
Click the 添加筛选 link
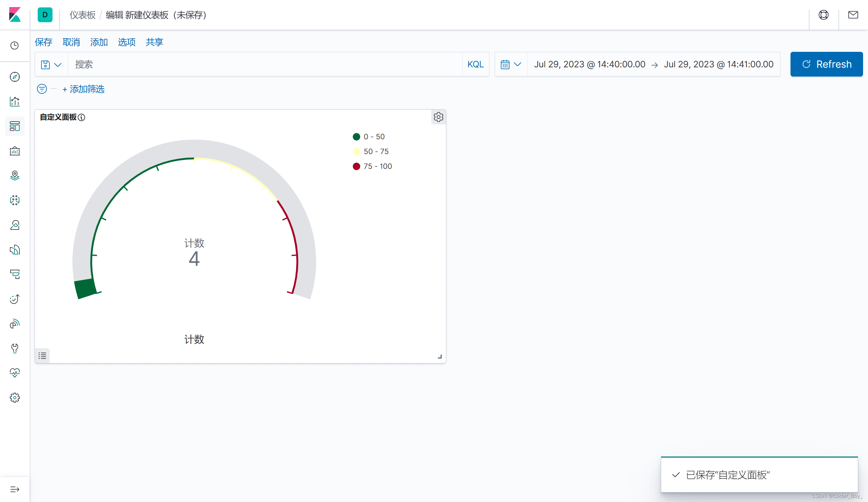(84, 89)
